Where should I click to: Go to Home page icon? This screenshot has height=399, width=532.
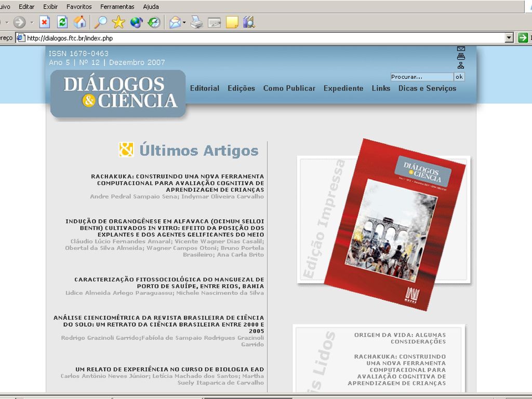80,22
